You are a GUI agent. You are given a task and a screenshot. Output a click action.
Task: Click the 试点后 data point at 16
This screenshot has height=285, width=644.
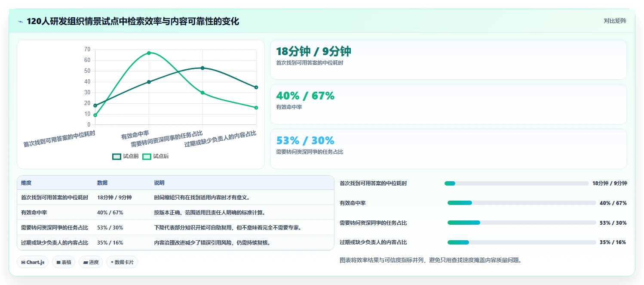(x=256, y=108)
